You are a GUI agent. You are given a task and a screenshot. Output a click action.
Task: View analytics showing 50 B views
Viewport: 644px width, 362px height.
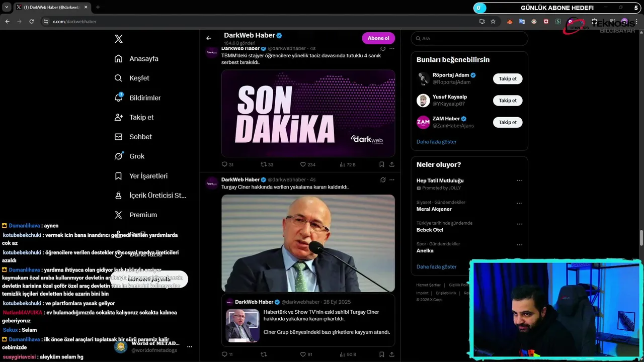click(348, 354)
